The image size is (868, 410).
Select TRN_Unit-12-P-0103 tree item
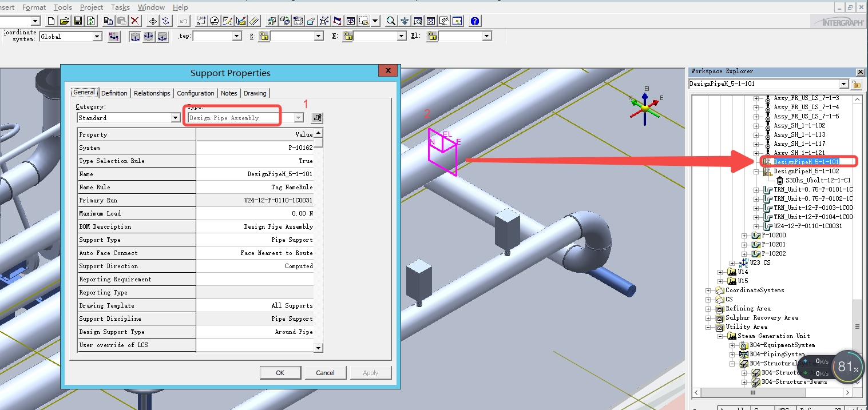(x=813, y=208)
